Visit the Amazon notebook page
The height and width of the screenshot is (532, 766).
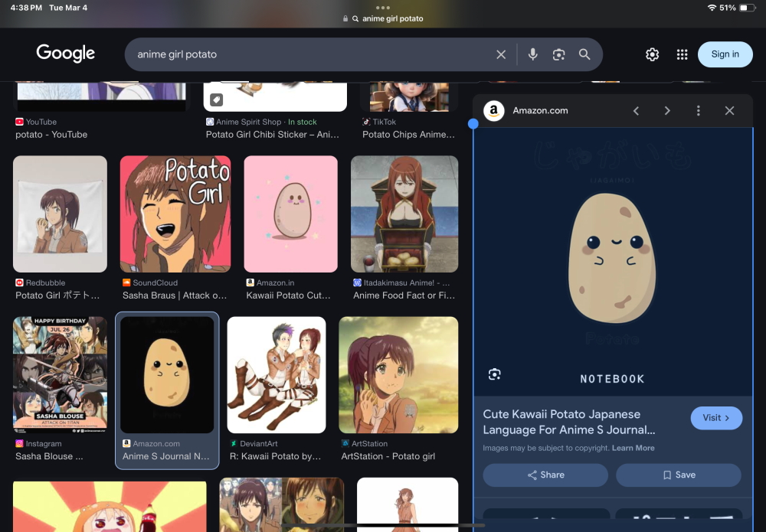click(x=716, y=418)
